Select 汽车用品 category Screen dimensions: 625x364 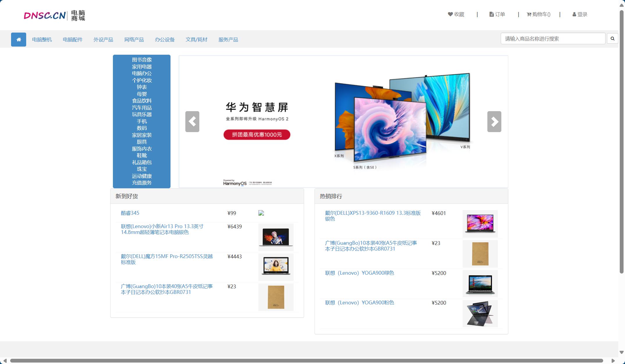coord(142,108)
